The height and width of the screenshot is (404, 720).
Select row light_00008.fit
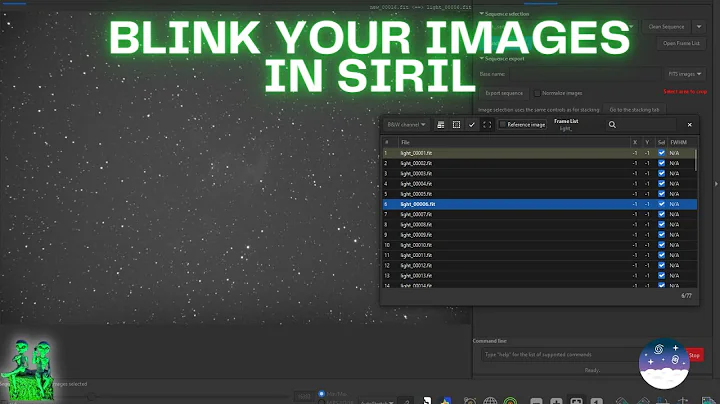540,224
